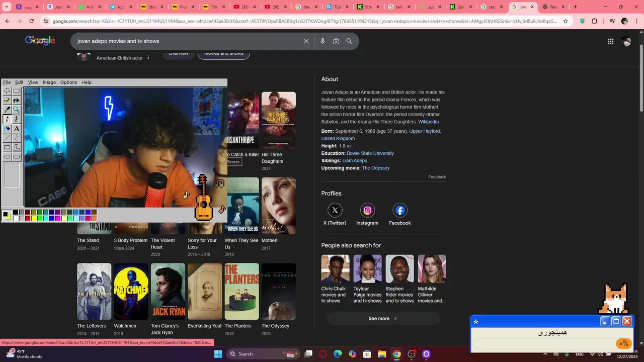This screenshot has height=362, width=644.
Task: Open File Explorer from taskbar
Action: pyautogui.click(x=382, y=354)
